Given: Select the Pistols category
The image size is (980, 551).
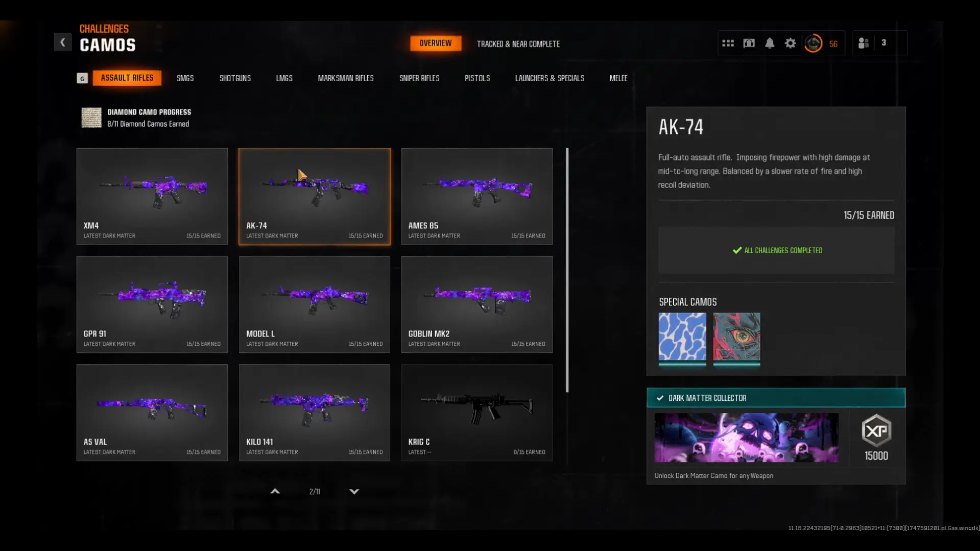Looking at the screenshot, I should (x=477, y=78).
